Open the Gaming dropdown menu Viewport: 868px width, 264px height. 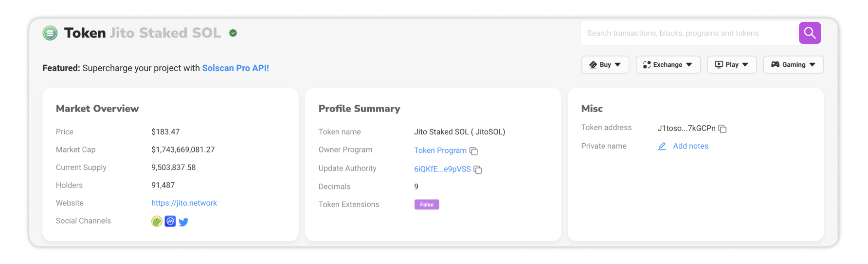pos(794,65)
